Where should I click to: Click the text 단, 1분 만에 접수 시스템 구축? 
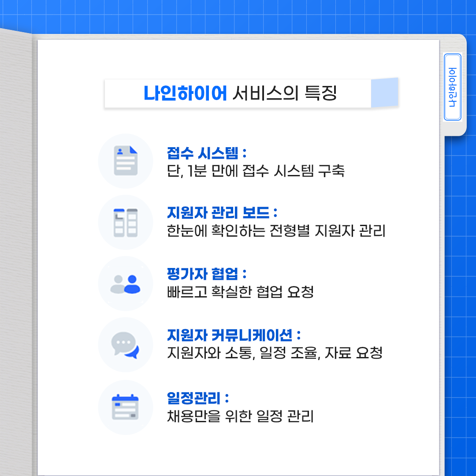(x=256, y=171)
